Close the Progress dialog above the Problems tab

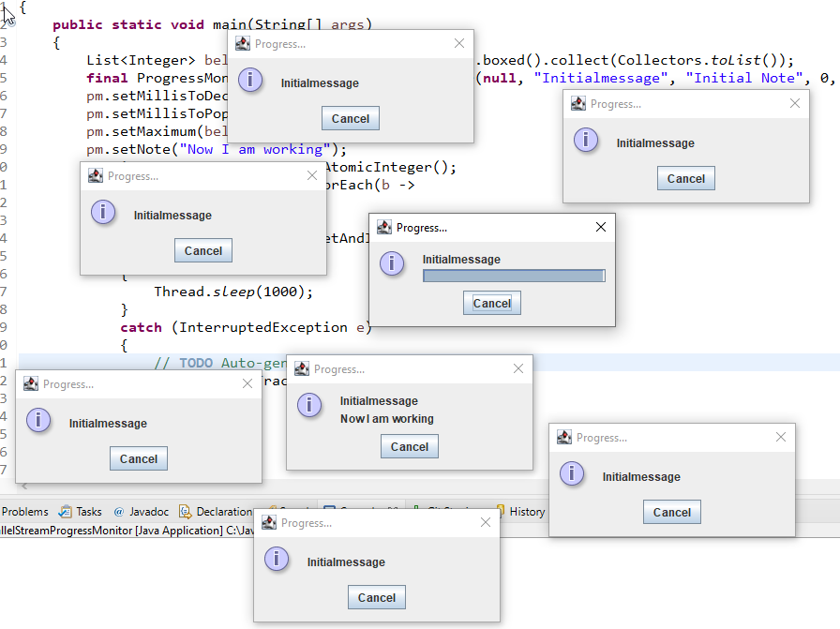247,383
